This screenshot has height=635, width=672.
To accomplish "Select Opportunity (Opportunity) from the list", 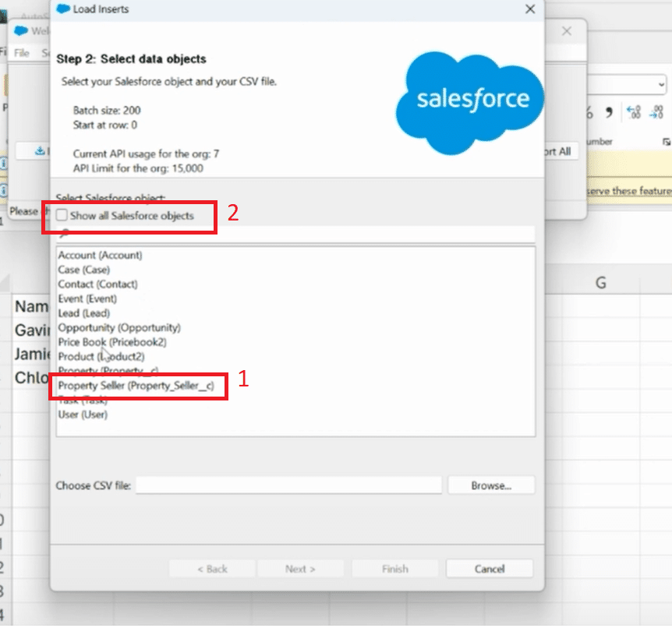I will pos(118,327).
